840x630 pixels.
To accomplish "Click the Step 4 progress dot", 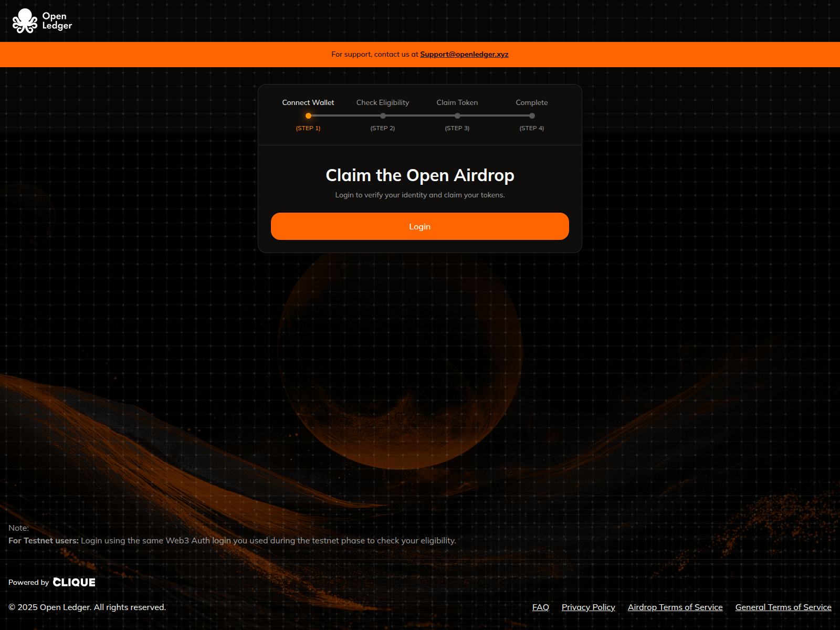I will tap(532, 115).
